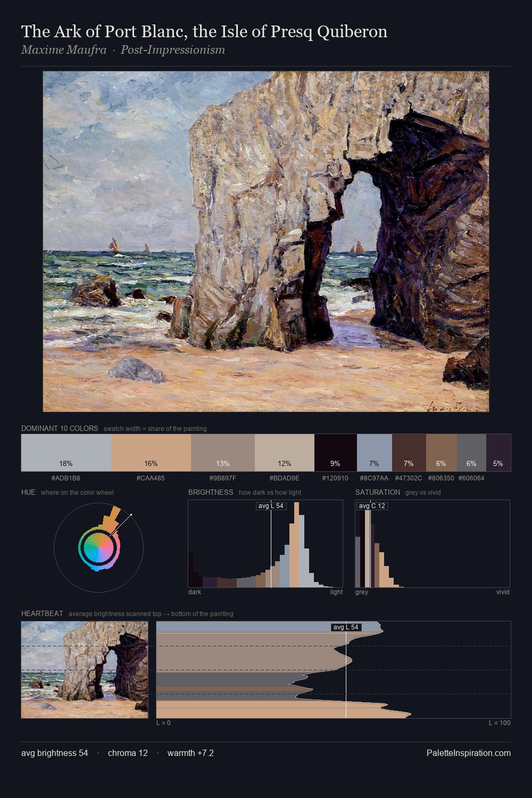Click the heartbeat brightness profile chart
Viewport: 532px width, 798px height.
coord(334,670)
